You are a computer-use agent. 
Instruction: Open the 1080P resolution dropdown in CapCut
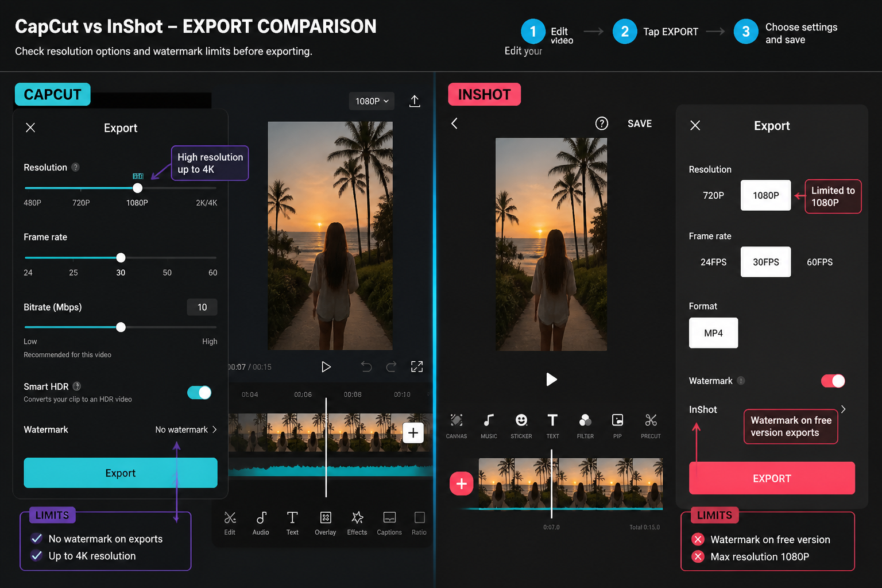(372, 101)
